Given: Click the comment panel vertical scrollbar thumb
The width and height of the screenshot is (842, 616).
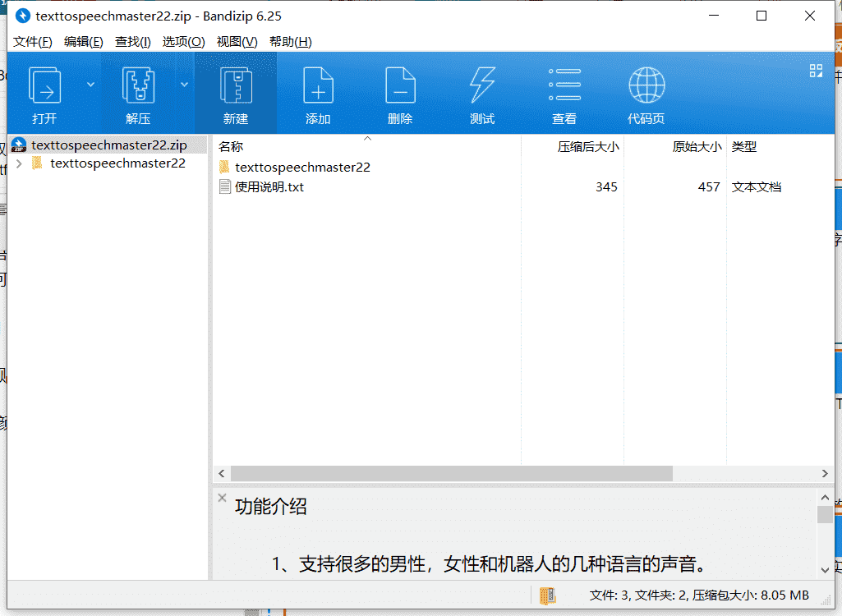Looking at the screenshot, I should 826,514.
